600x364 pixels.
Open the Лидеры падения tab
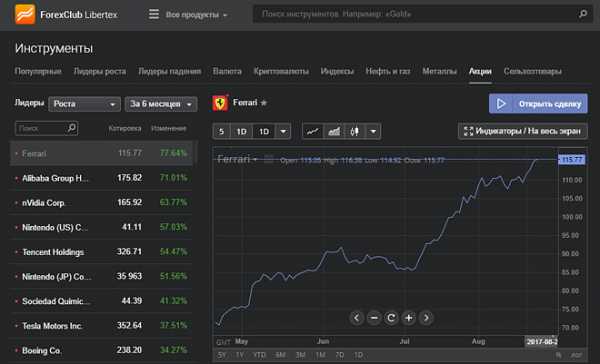[170, 71]
